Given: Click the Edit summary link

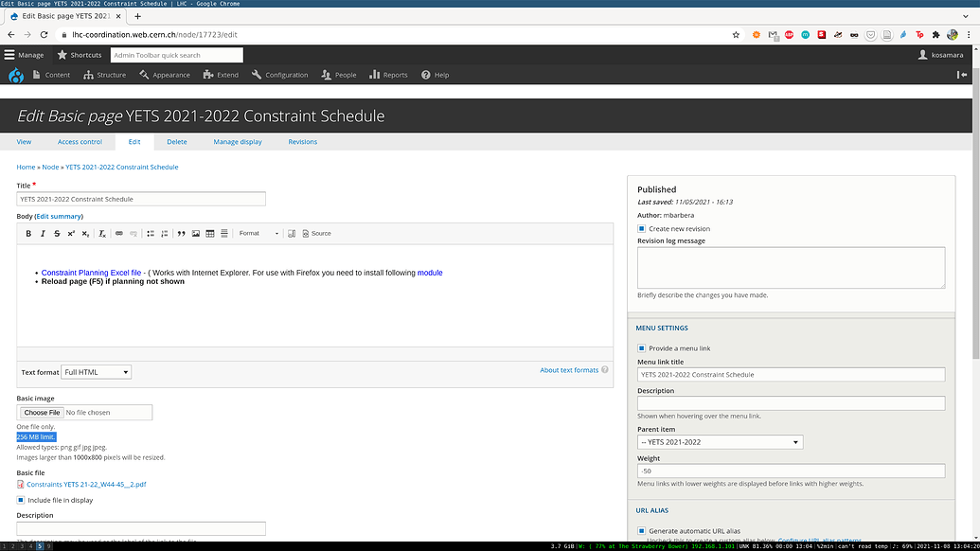Looking at the screenshot, I should [59, 217].
